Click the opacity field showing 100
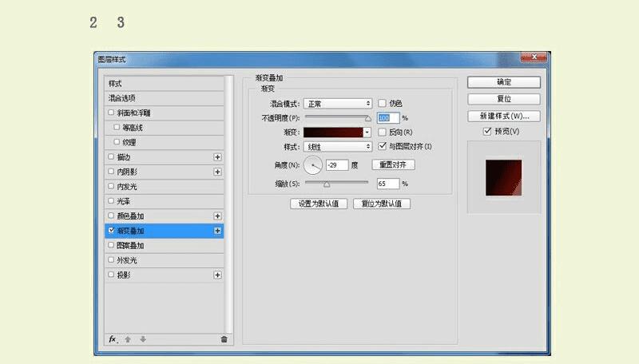The width and height of the screenshot is (639, 364). [388, 118]
